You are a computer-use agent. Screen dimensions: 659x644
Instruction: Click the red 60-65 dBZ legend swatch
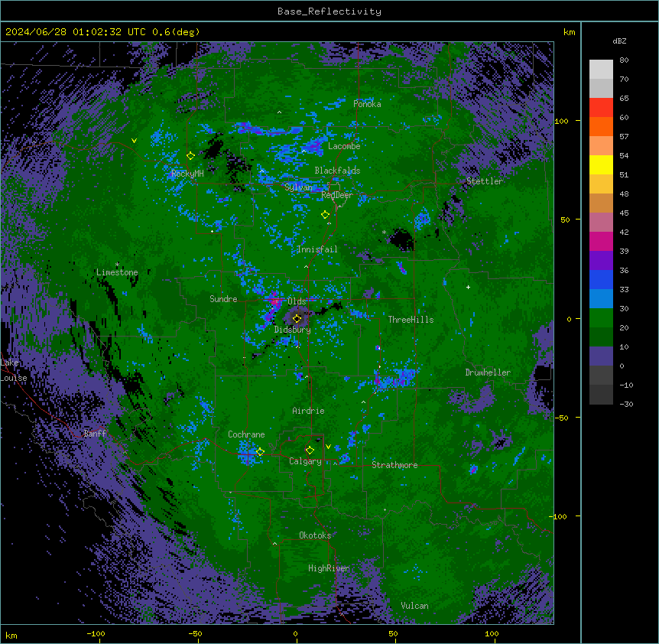point(601,108)
